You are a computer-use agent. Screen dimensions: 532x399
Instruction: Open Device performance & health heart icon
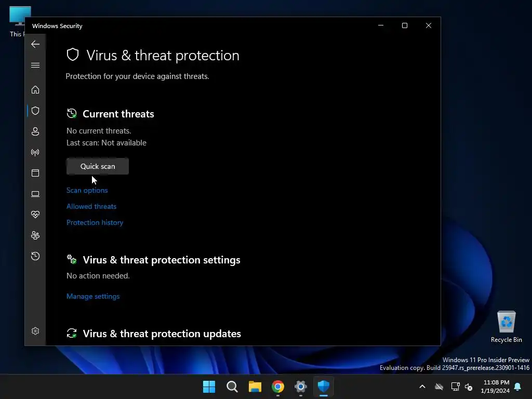point(35,215)
